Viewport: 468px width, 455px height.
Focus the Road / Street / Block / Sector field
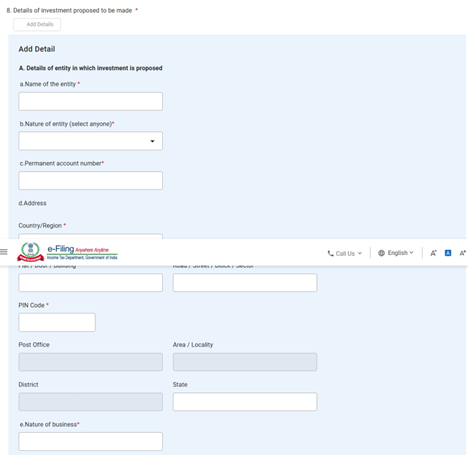[x=245, y=283]
